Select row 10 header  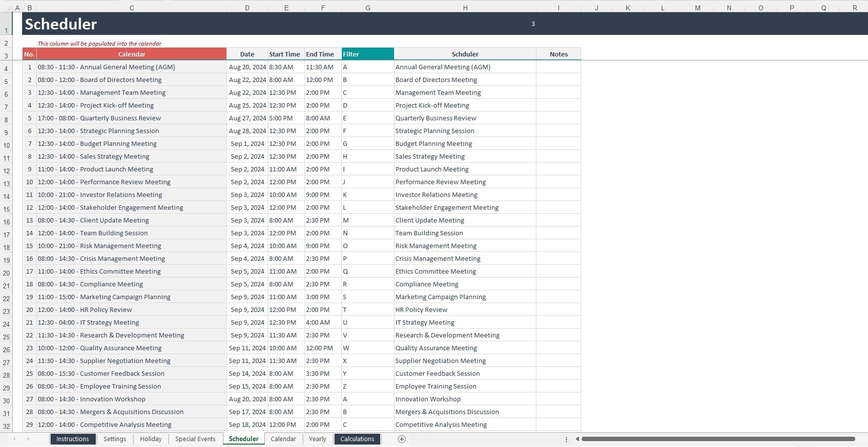click(x=6, y=145)
